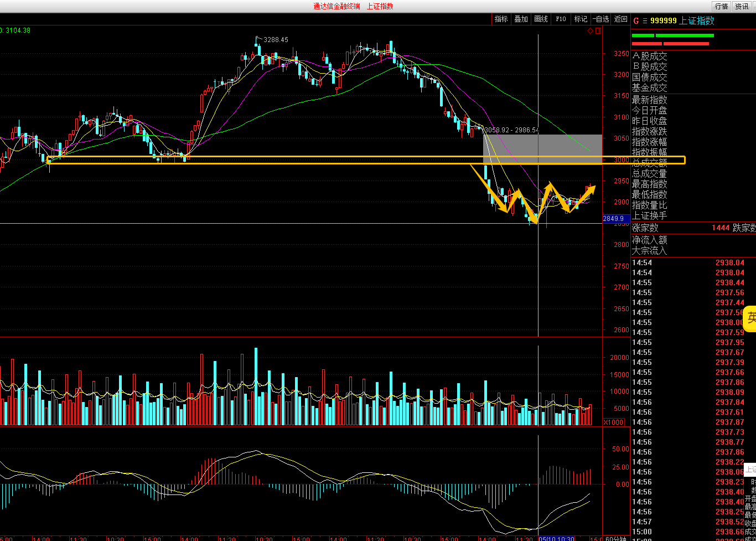
Task: Click the 3058.92 - 2986.54 range label
Action: [512, 130]
